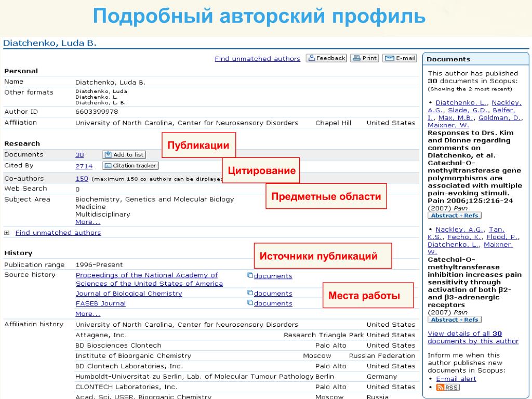Open Journal of Biological Chemistry source
This screenshot has height=399, width=532.
(129, 294)
